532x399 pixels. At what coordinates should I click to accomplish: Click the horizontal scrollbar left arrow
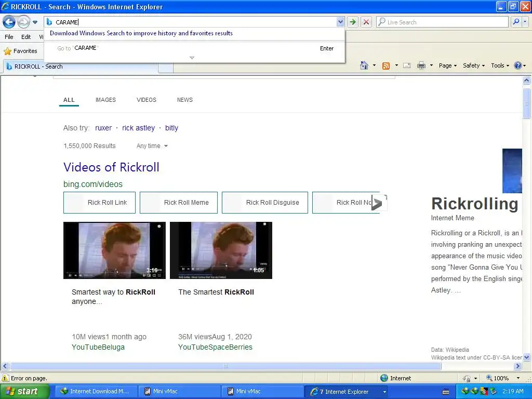pos(5,366)
